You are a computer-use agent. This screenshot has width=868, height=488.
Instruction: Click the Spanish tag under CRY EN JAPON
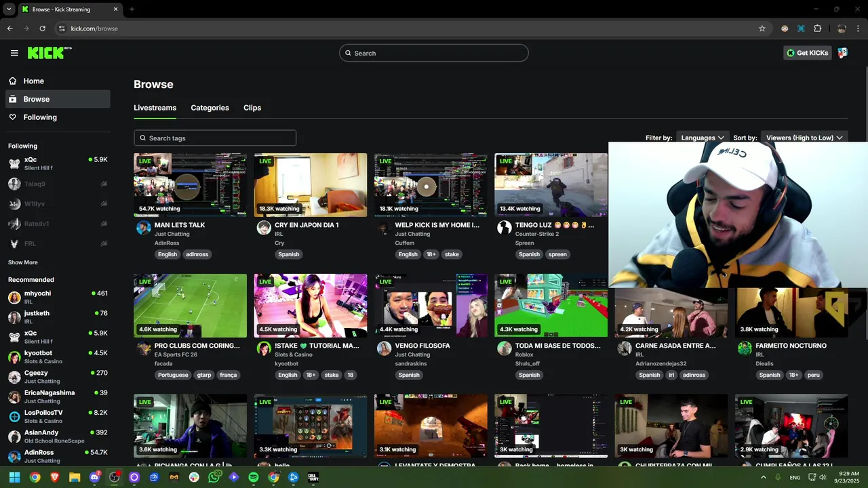[x=288, y=254]
